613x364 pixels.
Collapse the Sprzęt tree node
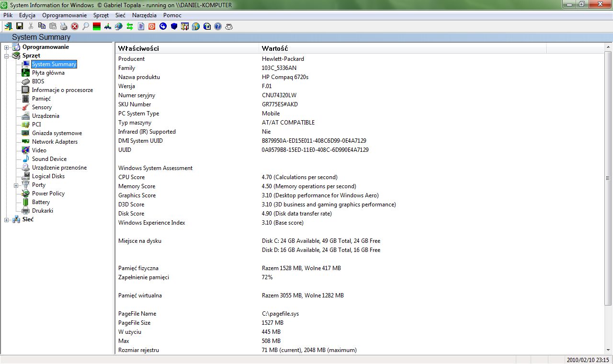(7, 56)
